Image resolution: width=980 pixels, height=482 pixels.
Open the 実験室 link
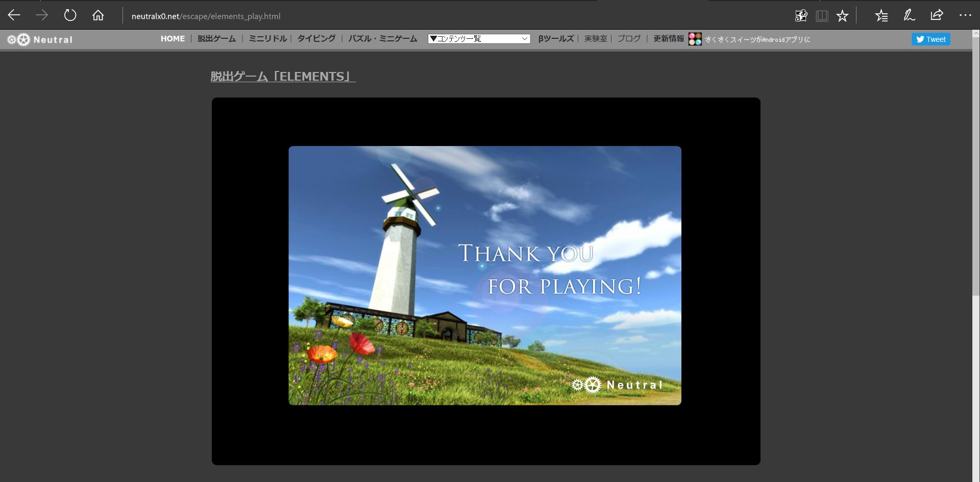tap(596, 39)
